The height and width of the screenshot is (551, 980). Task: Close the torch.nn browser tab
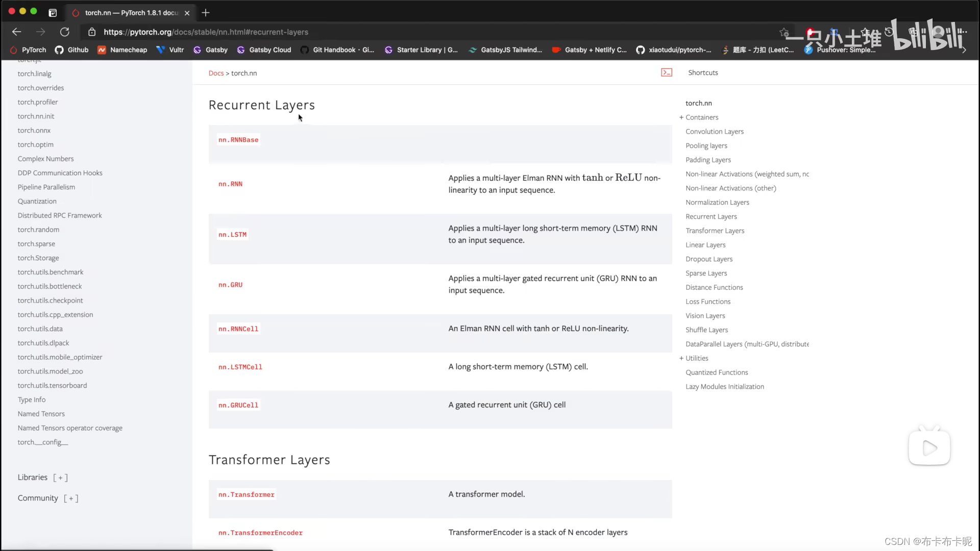(x=187, y=13)
